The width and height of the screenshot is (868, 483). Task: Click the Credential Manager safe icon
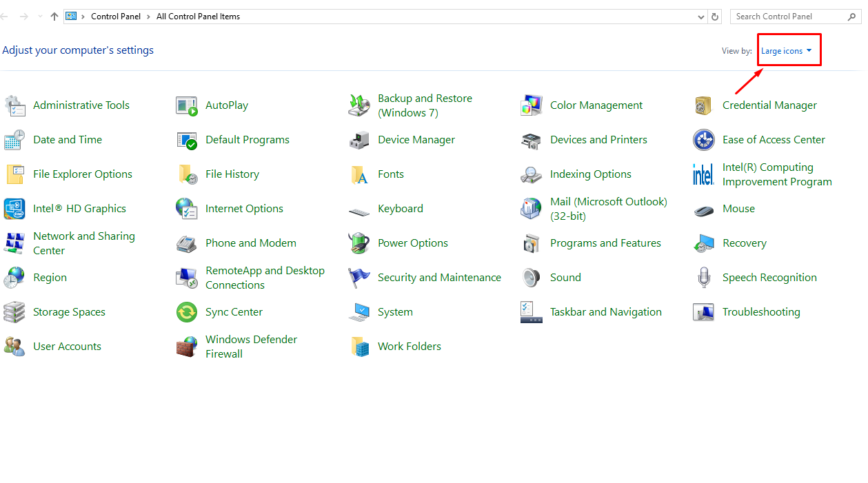tap(704, 105)
